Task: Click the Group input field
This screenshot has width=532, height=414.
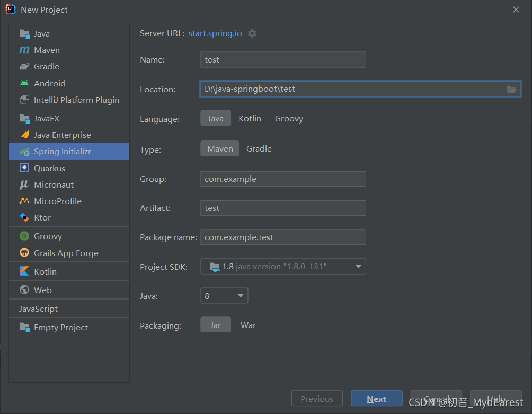Action: point(283,179)
